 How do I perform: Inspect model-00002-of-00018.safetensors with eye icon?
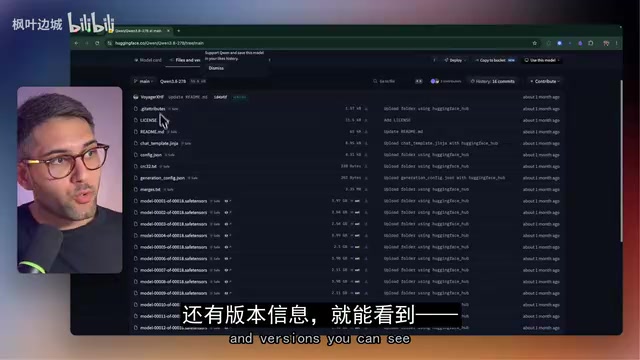[x=227, y=213]
